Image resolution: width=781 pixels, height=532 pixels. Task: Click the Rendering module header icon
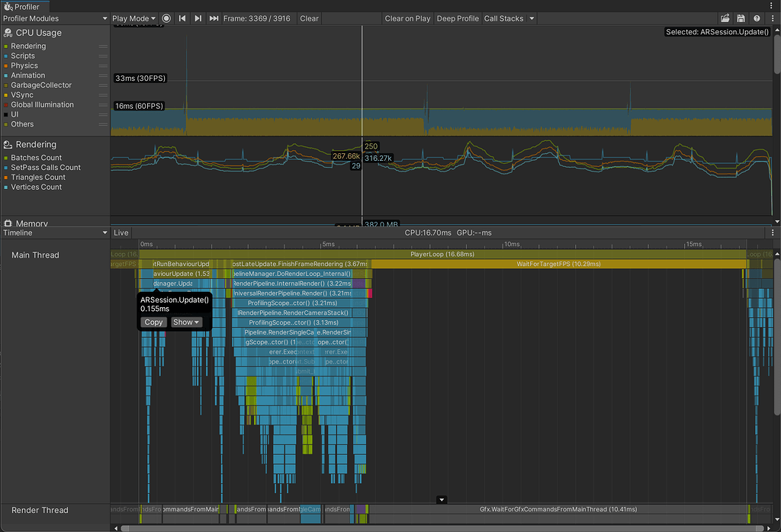tap(7, 144)
